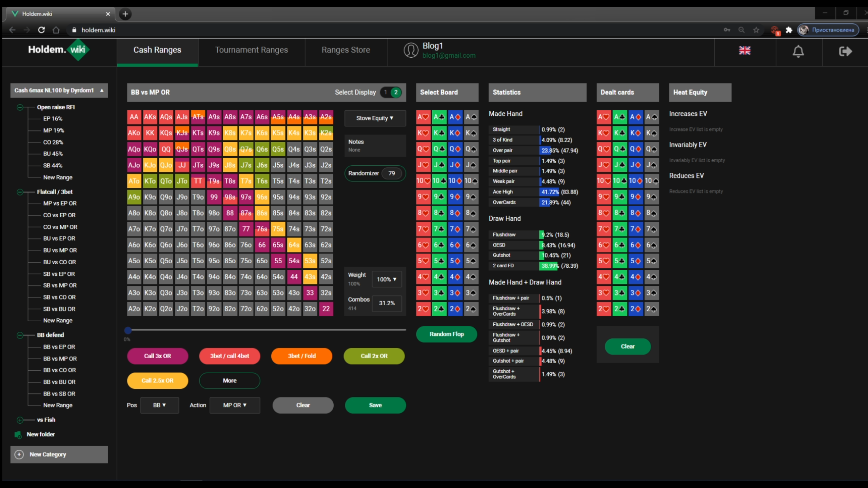This screenshot has height=488, width=868.
Task: Click the browser zoom magnifier icon
Action: click(742, 30)
